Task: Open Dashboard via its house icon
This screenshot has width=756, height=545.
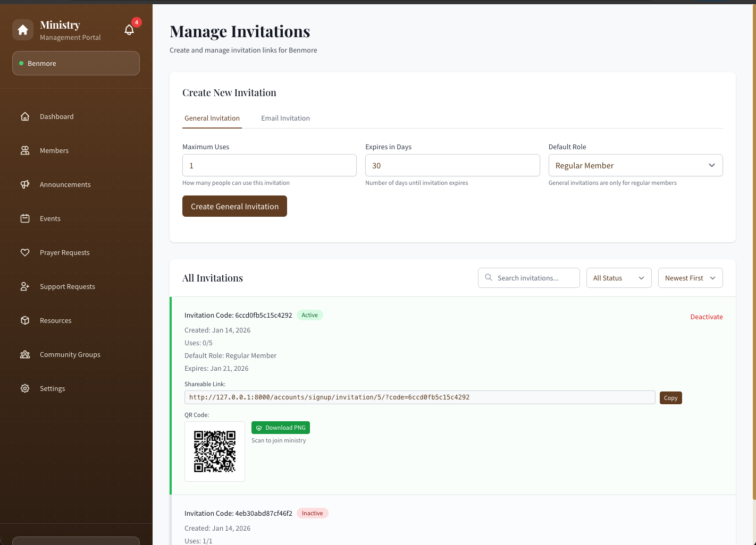Action: coord(25,116)
